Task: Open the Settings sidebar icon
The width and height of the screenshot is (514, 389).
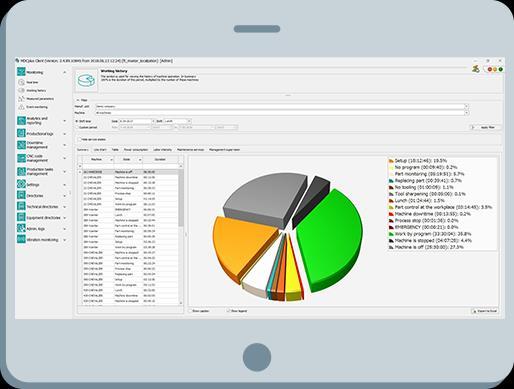Action: [x=21, y=184]
